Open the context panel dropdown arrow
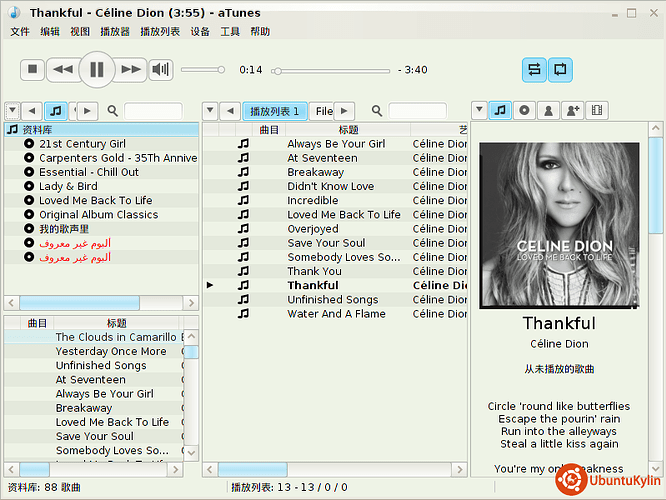Image resolution: width=666 pixels, height=500 pixels. point(479,110)
